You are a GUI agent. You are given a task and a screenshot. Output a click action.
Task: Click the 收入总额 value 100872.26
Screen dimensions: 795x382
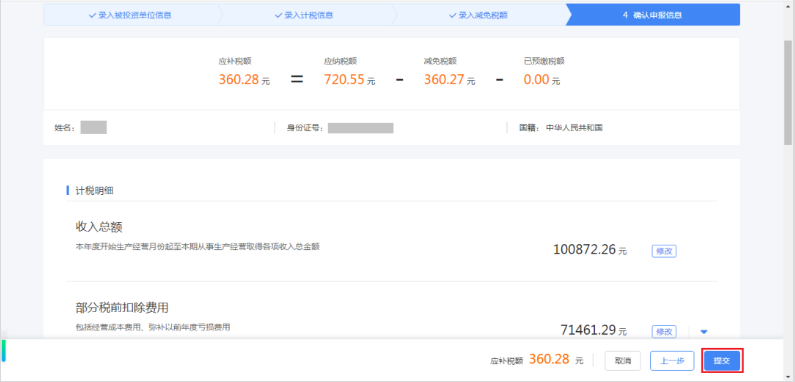click(584, 250)
